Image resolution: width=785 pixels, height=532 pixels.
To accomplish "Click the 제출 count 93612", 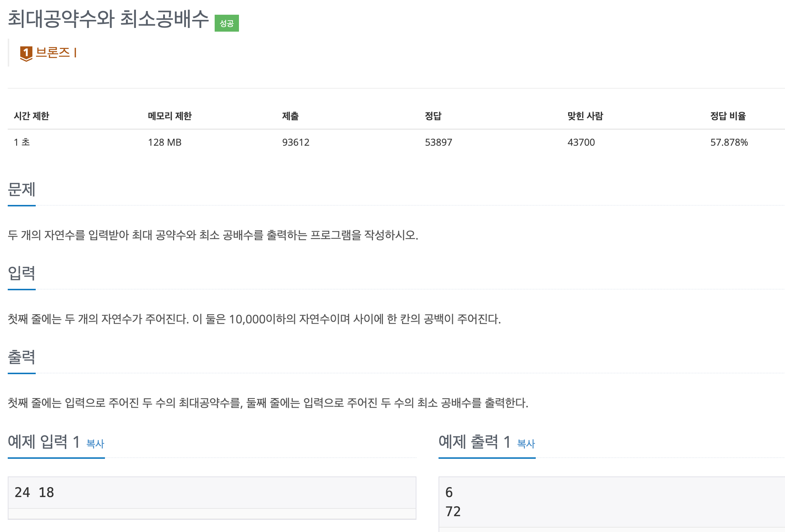I will (296, 142).
